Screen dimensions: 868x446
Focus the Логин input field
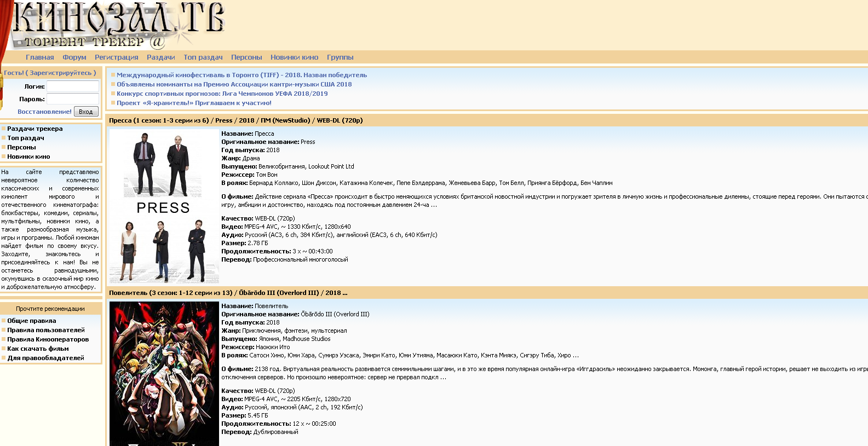73,86
